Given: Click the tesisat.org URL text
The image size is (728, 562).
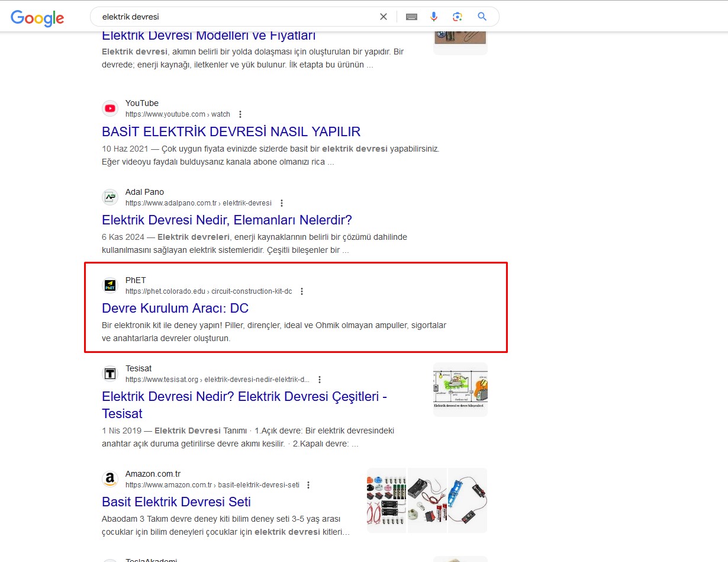Looking at the screenshot, I should [217, 380].
